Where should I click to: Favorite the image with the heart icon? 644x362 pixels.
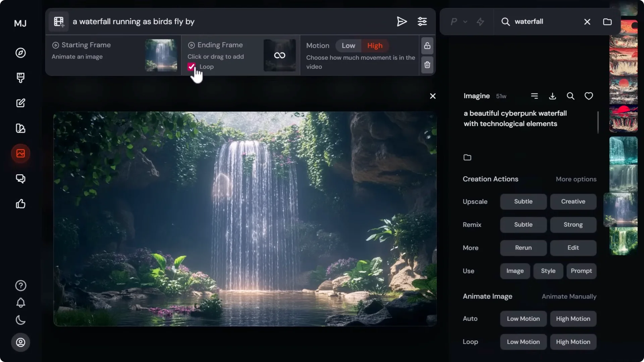point(589,96)
